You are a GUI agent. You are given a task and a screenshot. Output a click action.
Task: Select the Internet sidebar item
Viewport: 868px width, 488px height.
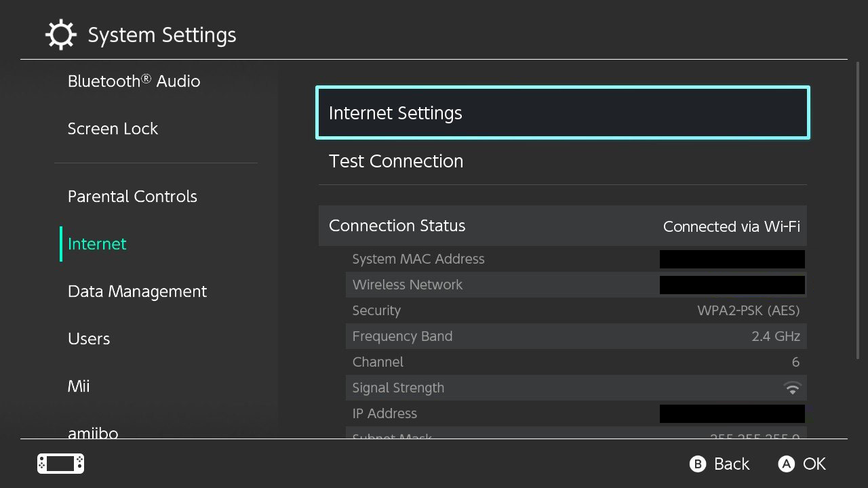point(97,244)
